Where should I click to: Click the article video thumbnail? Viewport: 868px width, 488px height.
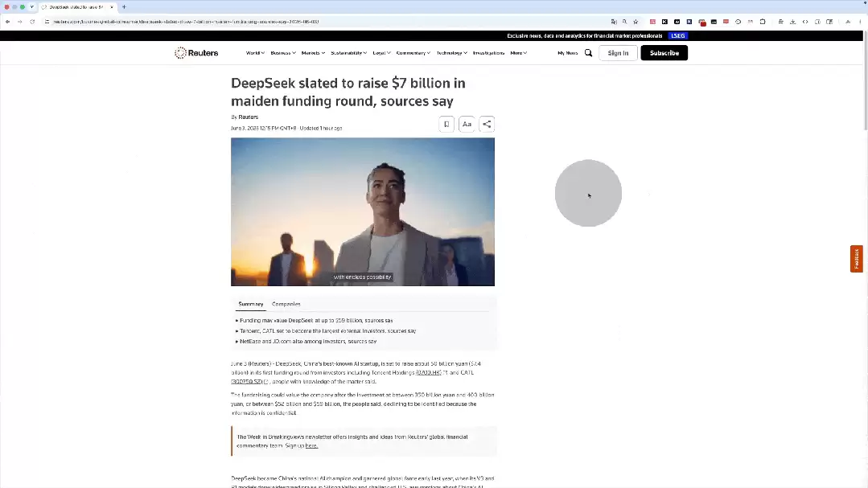point(363,212)
